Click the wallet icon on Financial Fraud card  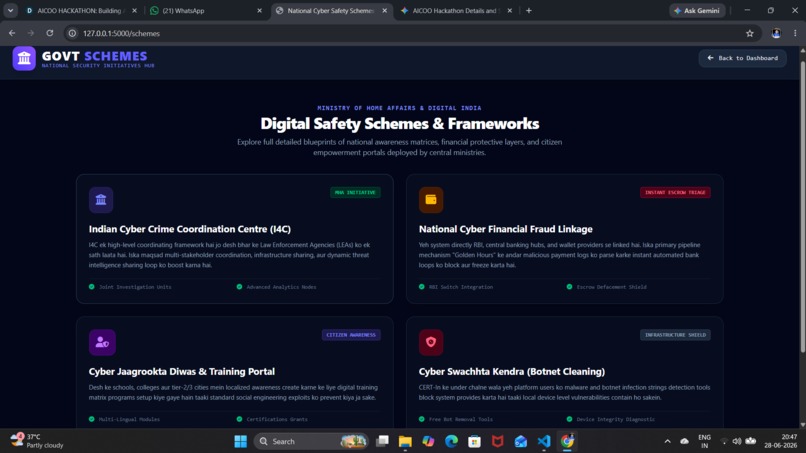tap(431, 200)
